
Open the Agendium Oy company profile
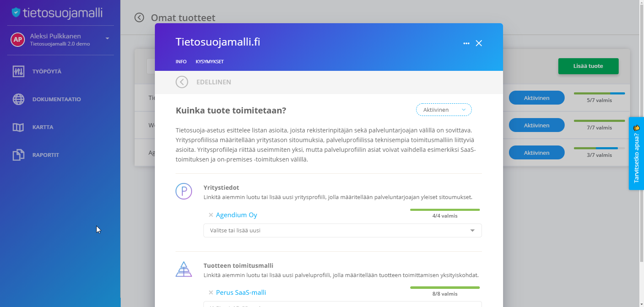pyautogui.click(x=236, y=215)
